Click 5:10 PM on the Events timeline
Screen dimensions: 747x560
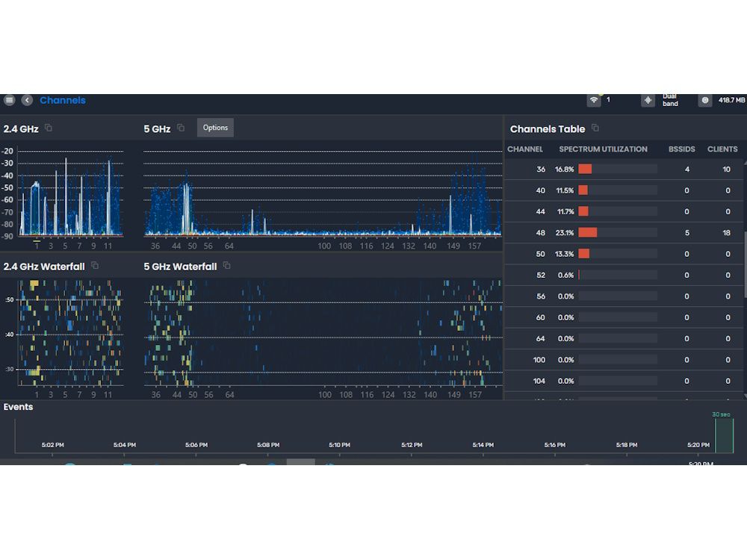pos(340,445)
